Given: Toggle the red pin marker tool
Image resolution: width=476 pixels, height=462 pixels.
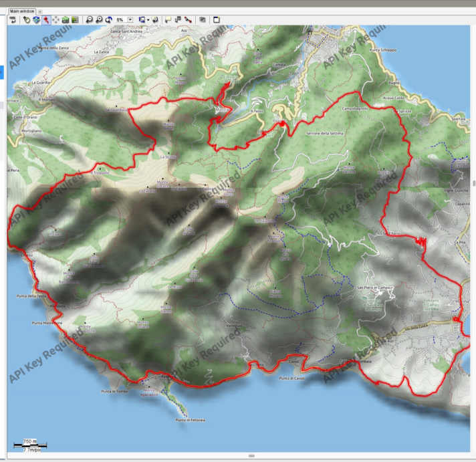Looking at the screenshot, I should (45, 20).
